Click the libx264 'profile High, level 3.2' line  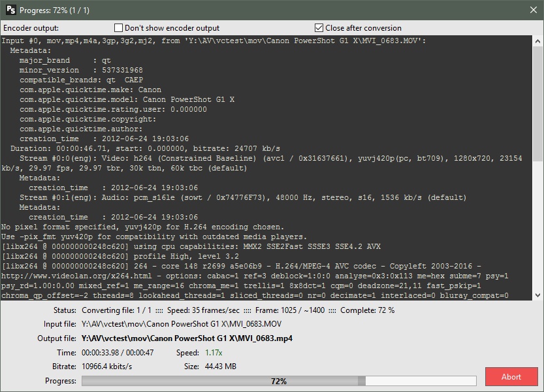[120, 256]
